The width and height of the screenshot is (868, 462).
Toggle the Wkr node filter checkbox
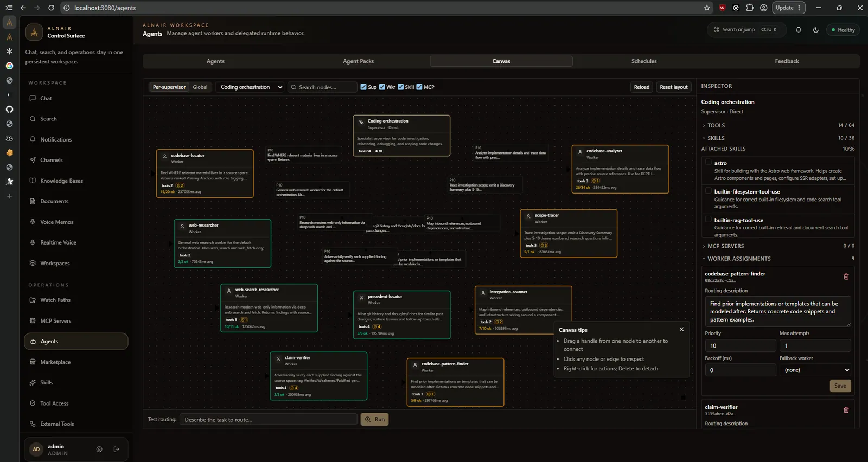point(382,87)
